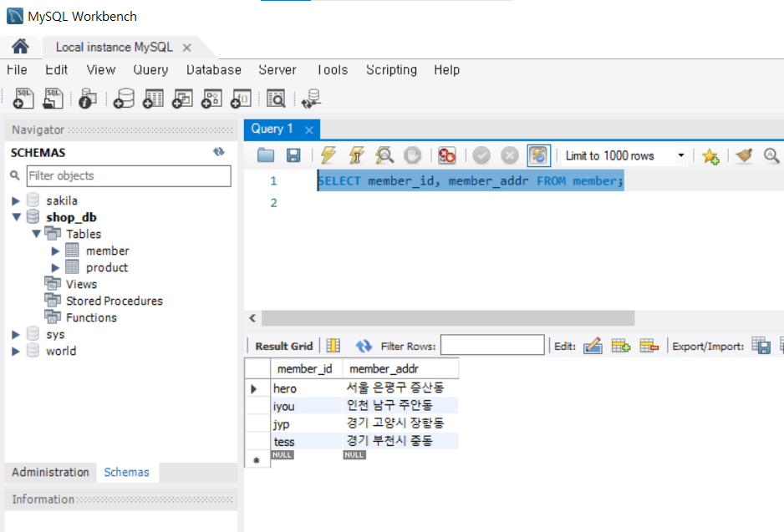Viewport: 784px width, 532px height.
Task: Create a new stored procedure icon
Action: click(x=211, y=99)
